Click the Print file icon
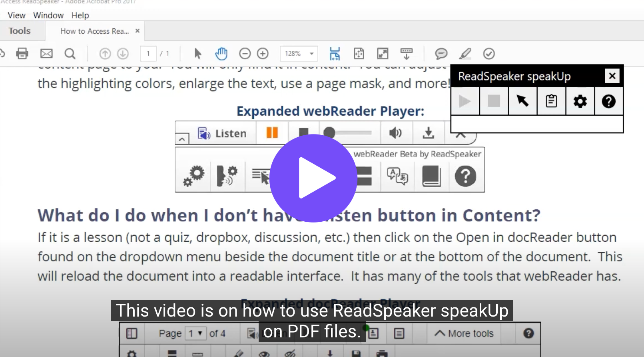644x357 pixels. pyautogui.click(x=22, y=53)
